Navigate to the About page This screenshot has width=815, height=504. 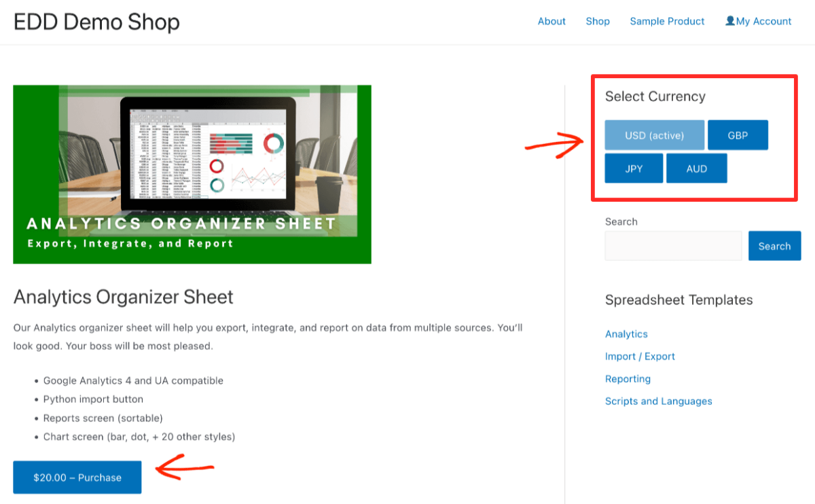click(551, 21)
